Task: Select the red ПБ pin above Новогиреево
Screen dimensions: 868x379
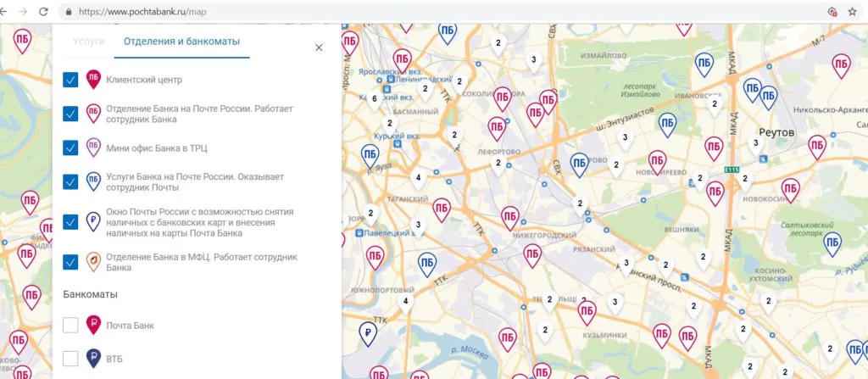Action: (657, 164)
